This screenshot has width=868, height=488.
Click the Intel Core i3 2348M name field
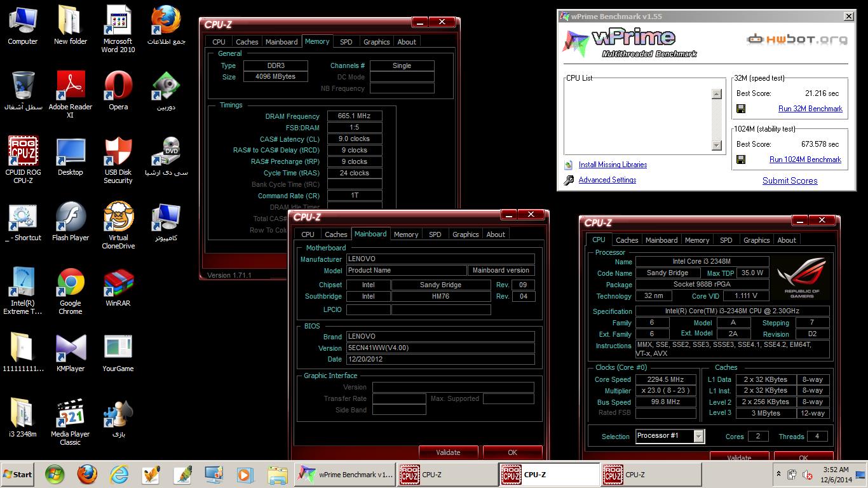[702, 262]
